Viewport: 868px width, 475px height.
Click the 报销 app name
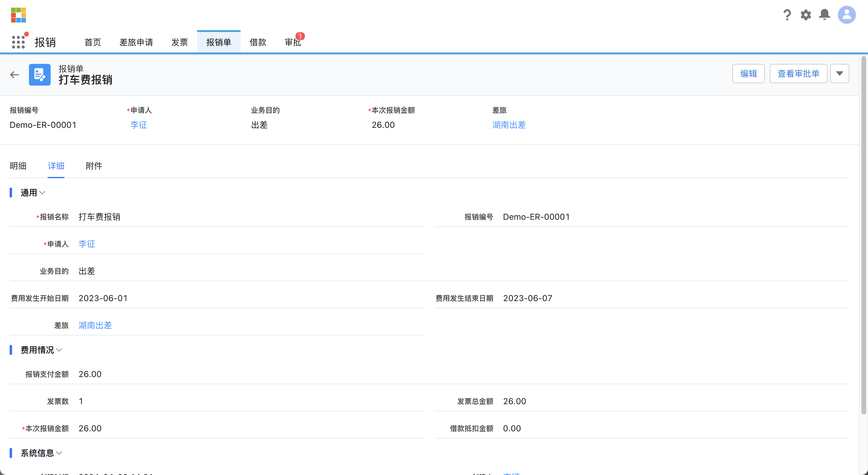[45, 42]
